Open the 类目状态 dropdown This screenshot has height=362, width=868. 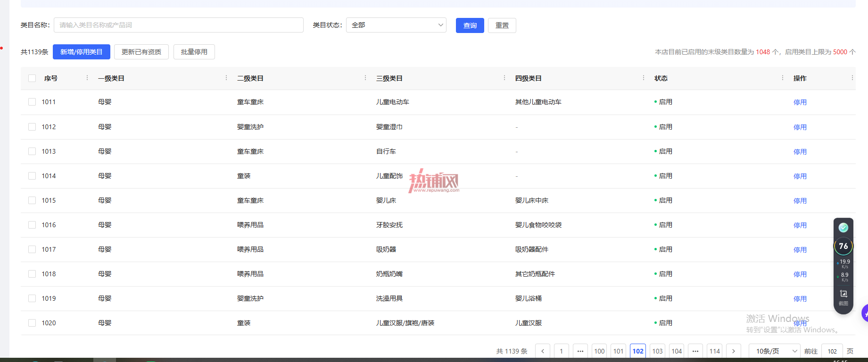pyautogui.click(x=397, y=25)
